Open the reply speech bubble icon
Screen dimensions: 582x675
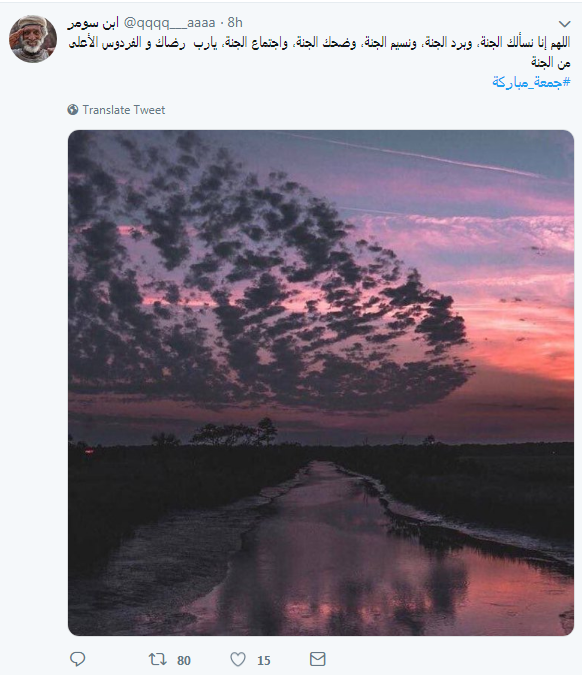77,659
